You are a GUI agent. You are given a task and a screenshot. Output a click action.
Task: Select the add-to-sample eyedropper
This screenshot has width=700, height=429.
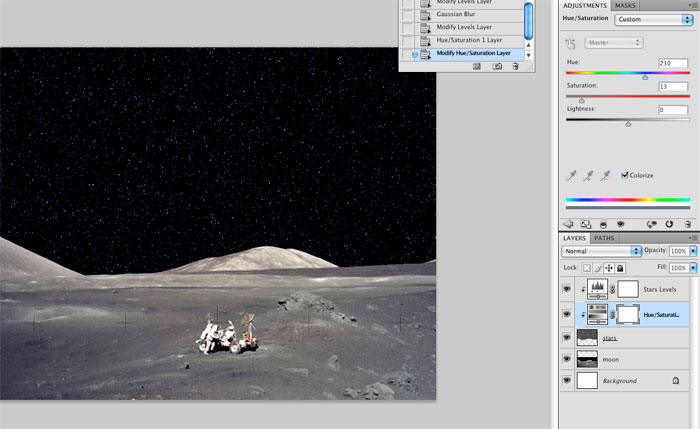[587, 175]
